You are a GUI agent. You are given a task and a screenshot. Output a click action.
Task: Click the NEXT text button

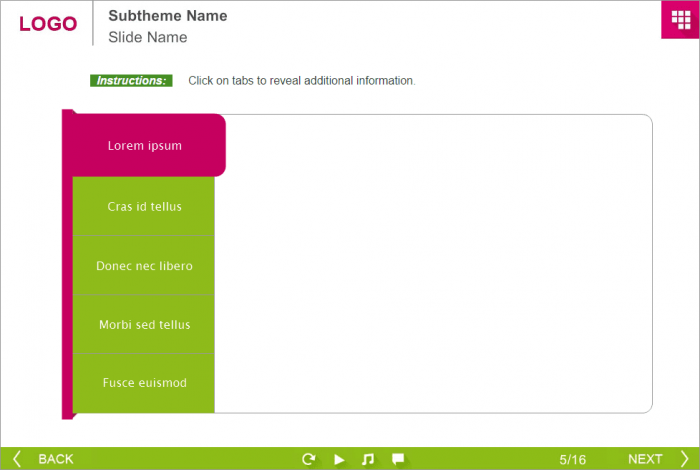click(645, 459)
